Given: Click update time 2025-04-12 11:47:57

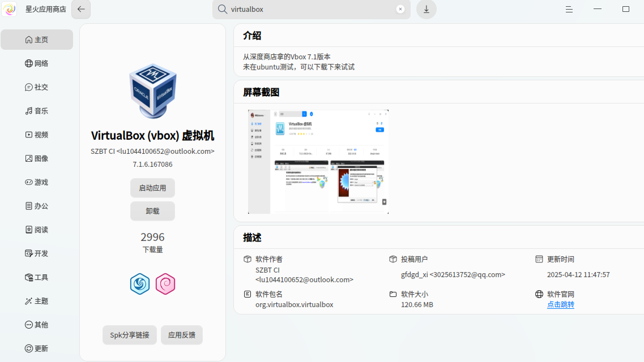Looking at the screenshot, I should coord(578,275).
